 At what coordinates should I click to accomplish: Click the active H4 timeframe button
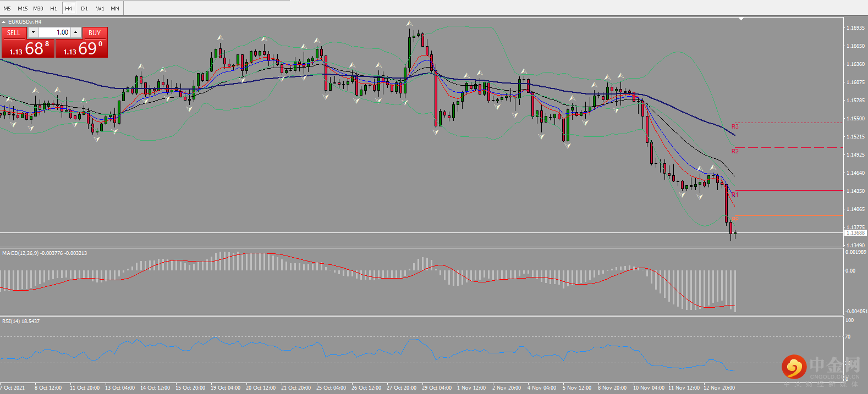point(69,8)
